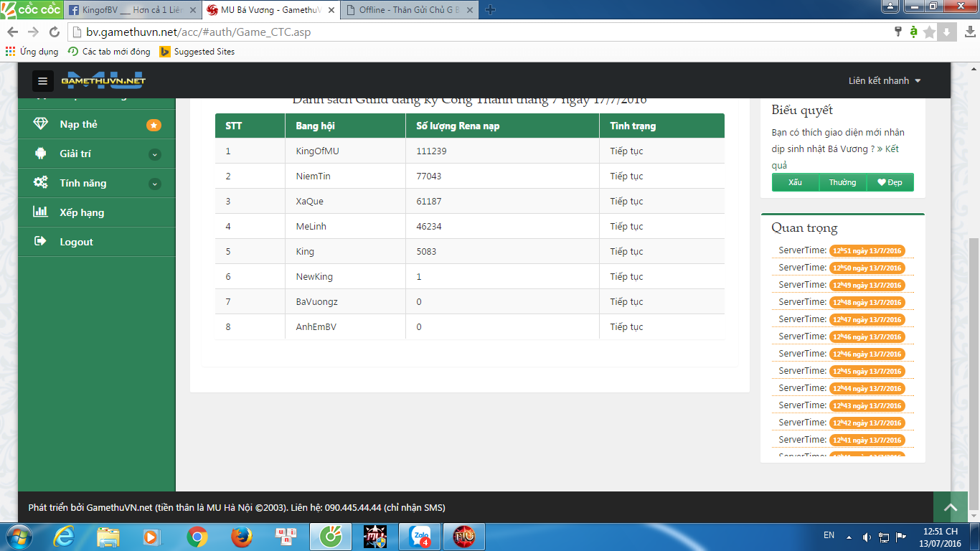The height and width of the screenshot is (551, 980).
Task: Vote Đẹp in the poll
Action: (890, 182)
